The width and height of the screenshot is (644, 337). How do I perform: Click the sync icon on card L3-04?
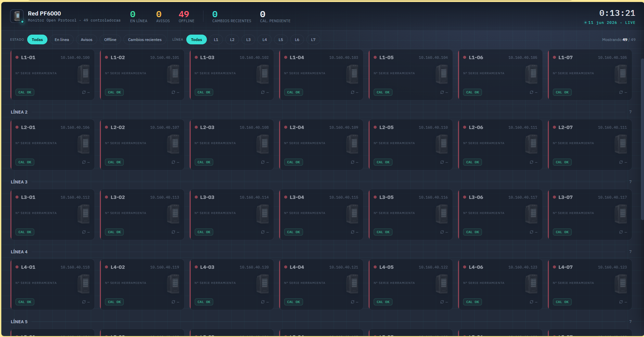(352, 232)
